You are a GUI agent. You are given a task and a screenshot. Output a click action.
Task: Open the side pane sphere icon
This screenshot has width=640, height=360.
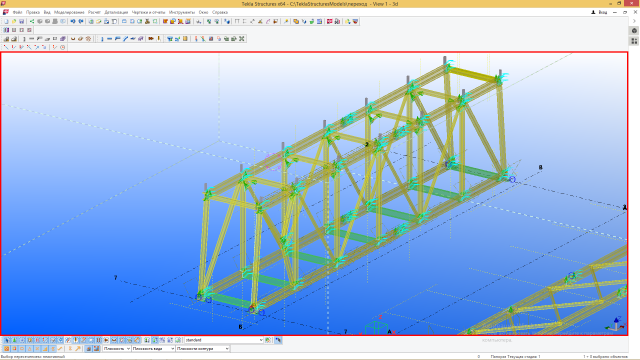click(634, 31)
